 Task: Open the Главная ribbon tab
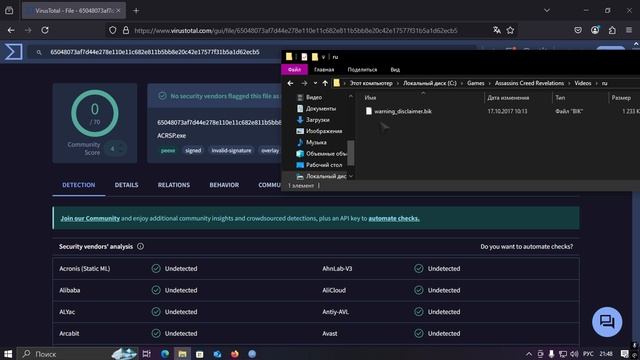324,69
